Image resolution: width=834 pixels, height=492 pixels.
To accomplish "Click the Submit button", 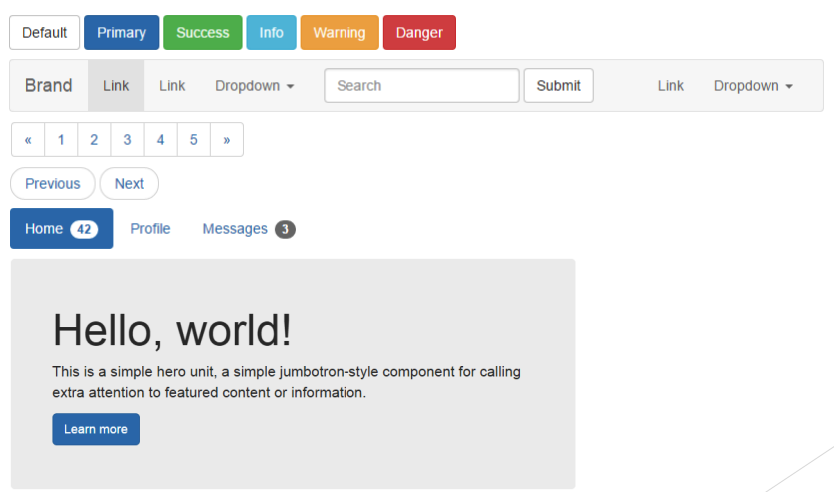I will pyautogui.click(x=558, y=86).
